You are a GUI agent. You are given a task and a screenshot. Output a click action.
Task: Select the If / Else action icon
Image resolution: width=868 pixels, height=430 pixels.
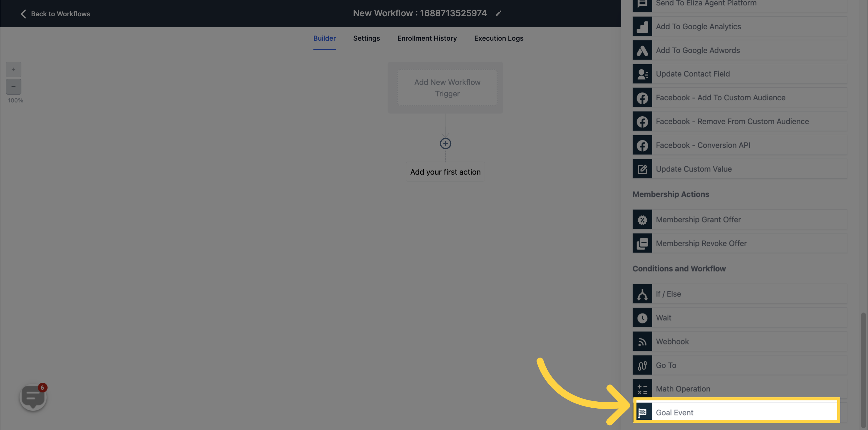point(642,293)
